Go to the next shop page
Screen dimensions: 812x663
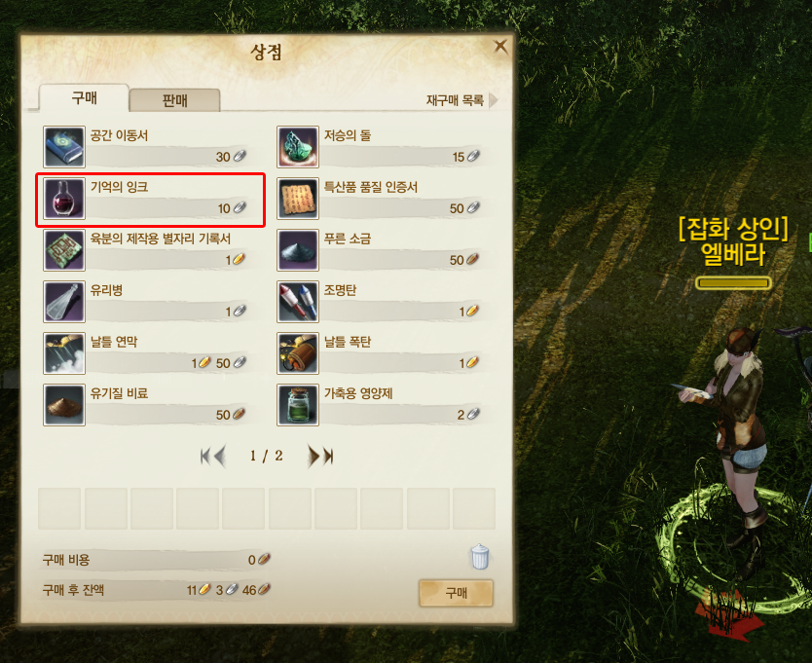click(x=314, y=456)
